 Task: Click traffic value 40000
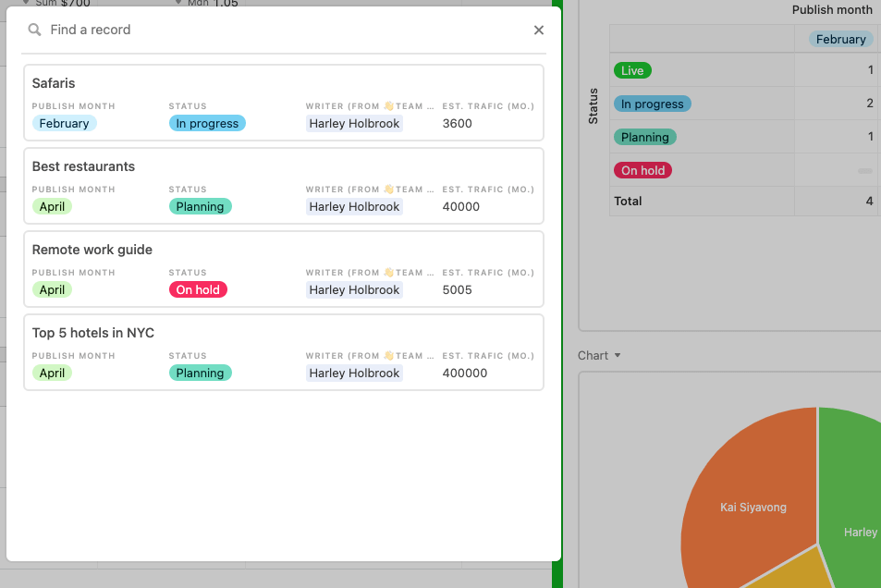click(460, 206)
